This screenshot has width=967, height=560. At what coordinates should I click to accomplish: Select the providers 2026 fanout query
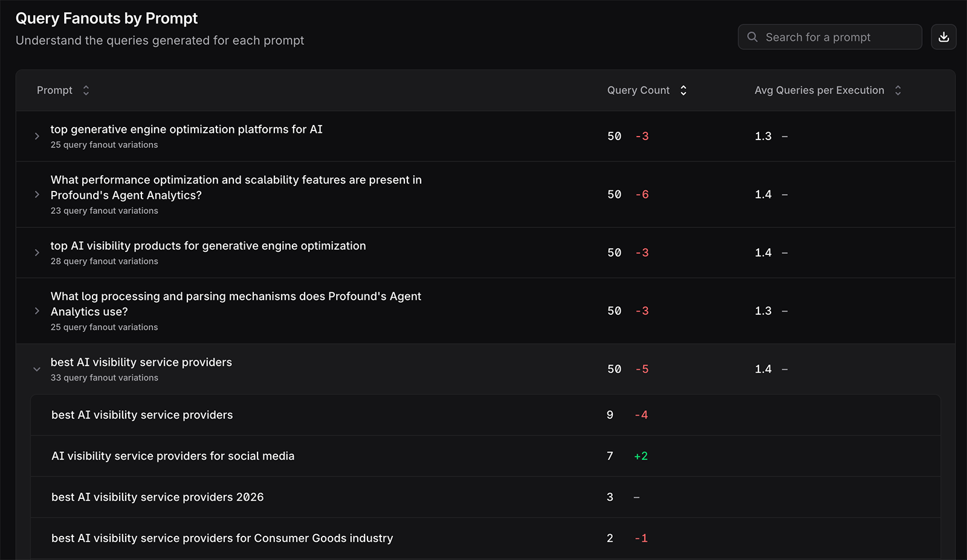tap(158, 497)
